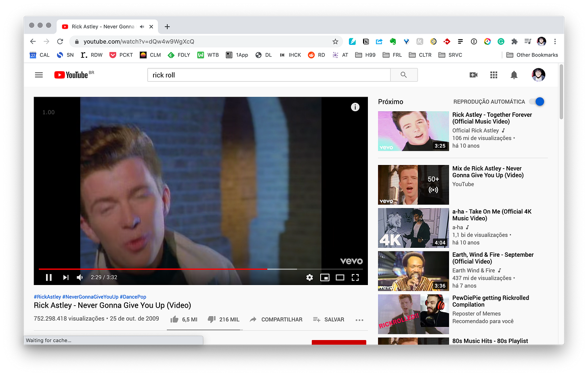Toggle the tab's audio mute icon

click(x=142, y=27)
